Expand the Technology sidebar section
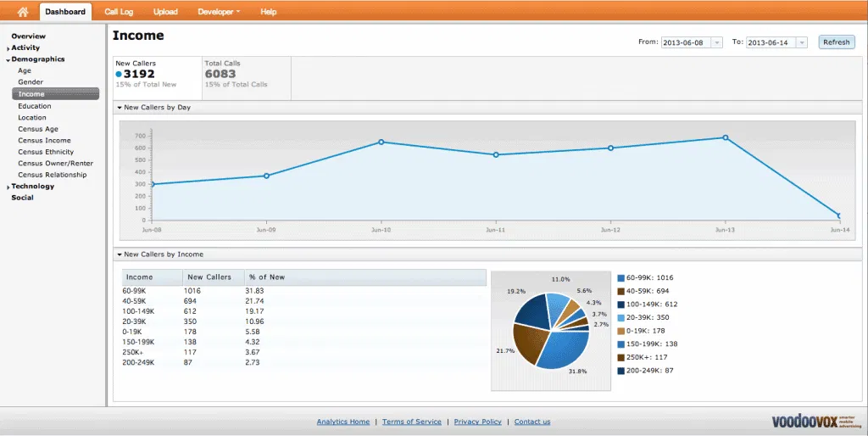The height and width of the screenshot is (436, 868). [8, 187]
